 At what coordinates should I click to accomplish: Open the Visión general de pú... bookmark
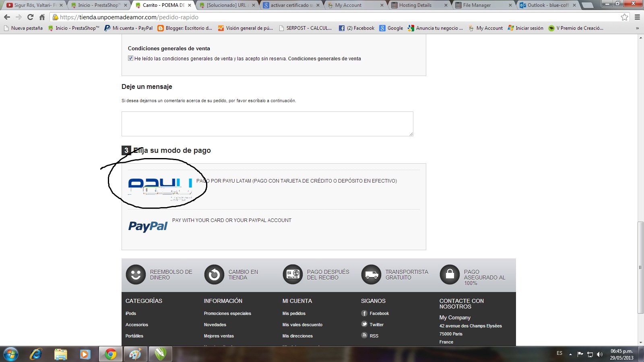point(246,28)
